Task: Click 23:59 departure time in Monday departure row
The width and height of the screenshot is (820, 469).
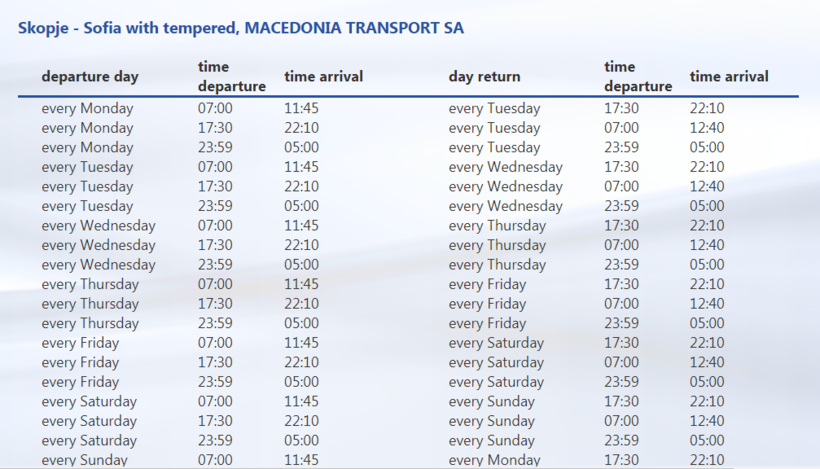Action: pyautogui.click(x=215, y=147)
